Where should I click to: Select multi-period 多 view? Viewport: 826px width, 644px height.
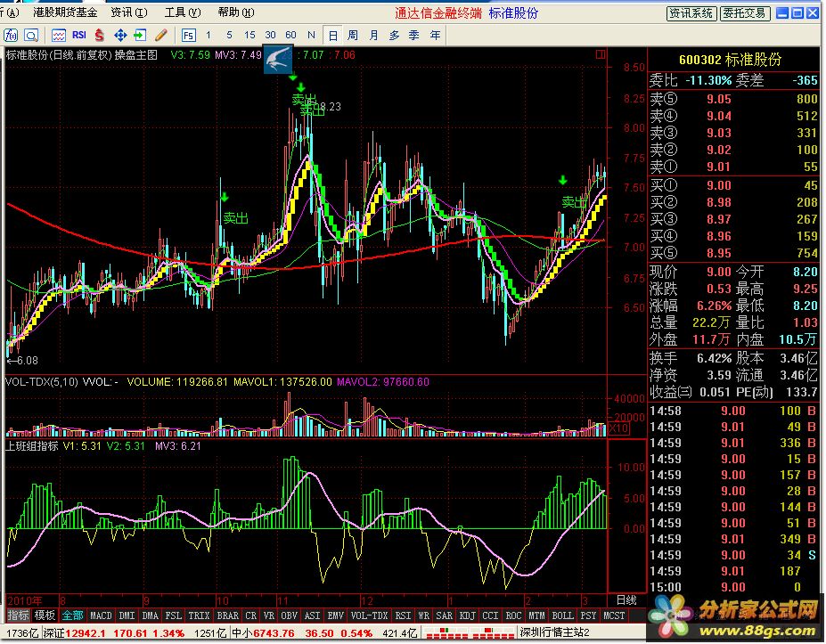click(394, 36)
